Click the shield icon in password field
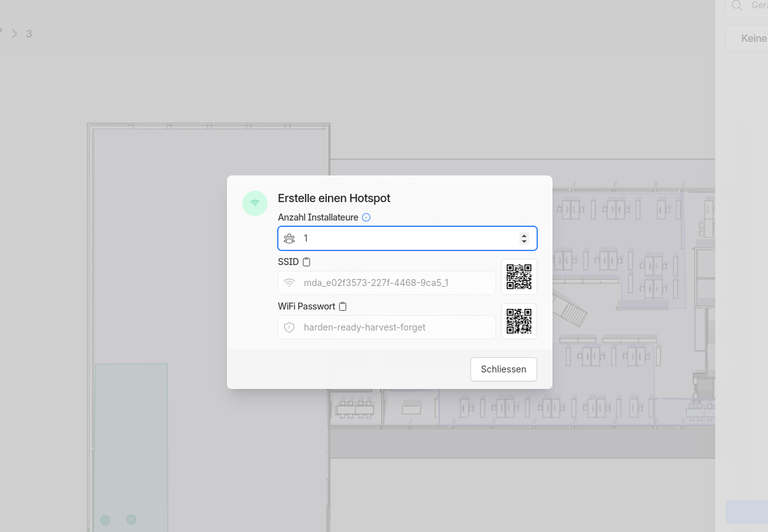768x532 pixels. (289, 327)
